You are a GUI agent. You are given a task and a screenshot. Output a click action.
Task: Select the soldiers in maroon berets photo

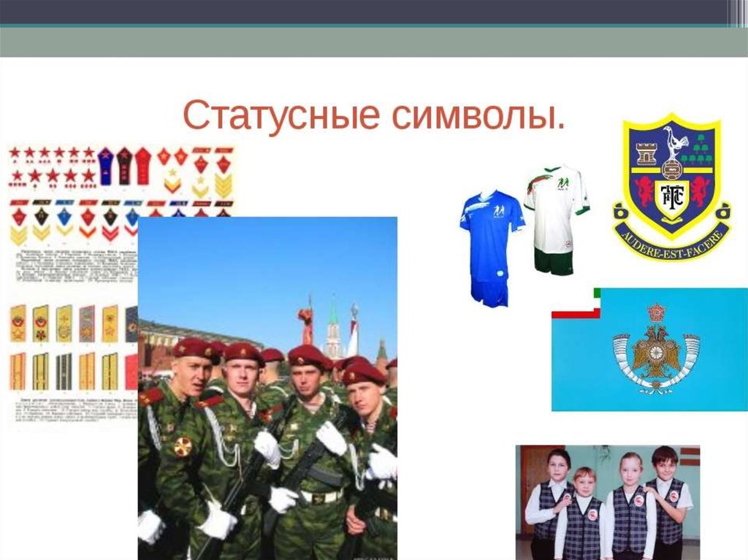(267, 387)
